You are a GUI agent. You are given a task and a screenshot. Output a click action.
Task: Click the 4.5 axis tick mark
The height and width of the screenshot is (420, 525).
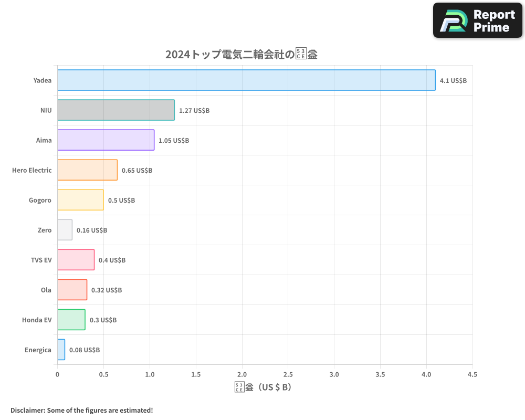[x=472, y=375]
